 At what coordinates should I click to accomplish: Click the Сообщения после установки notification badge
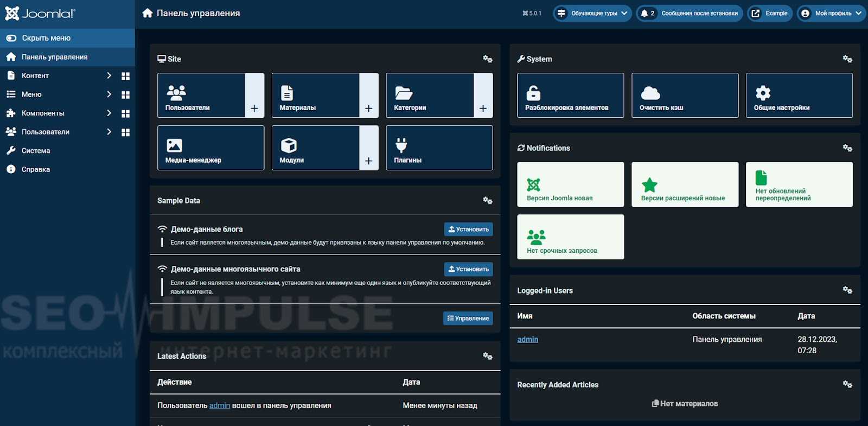(x=689, y=13)
